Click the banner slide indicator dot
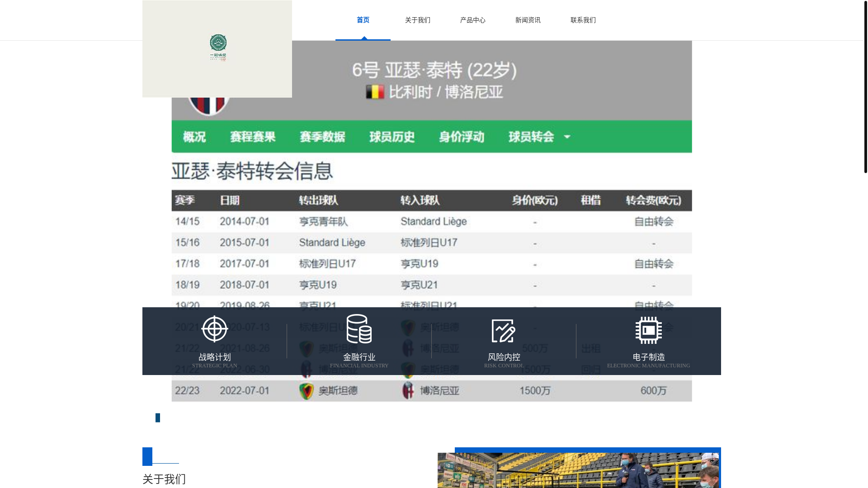Viewport: 868px width, 488px height. [158, 418]
